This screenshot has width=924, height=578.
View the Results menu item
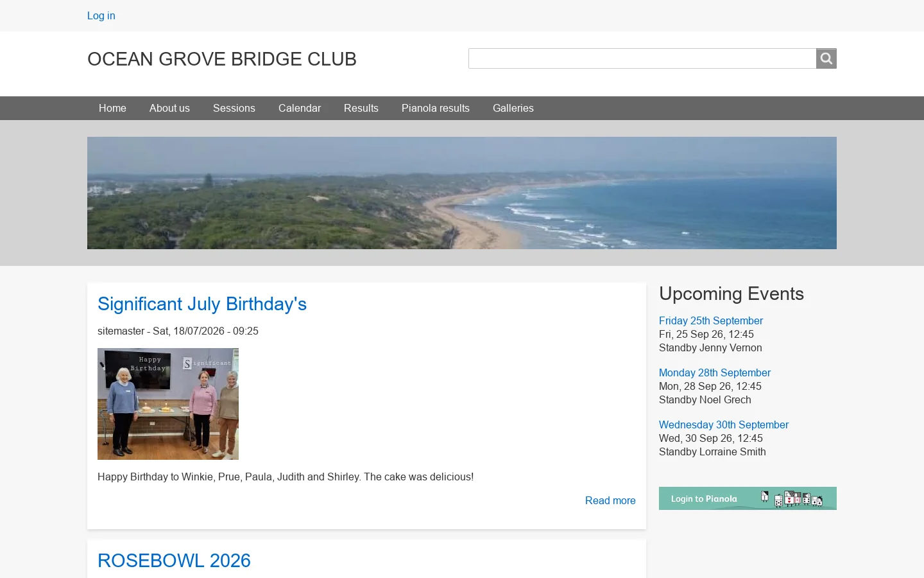[361, 108]
